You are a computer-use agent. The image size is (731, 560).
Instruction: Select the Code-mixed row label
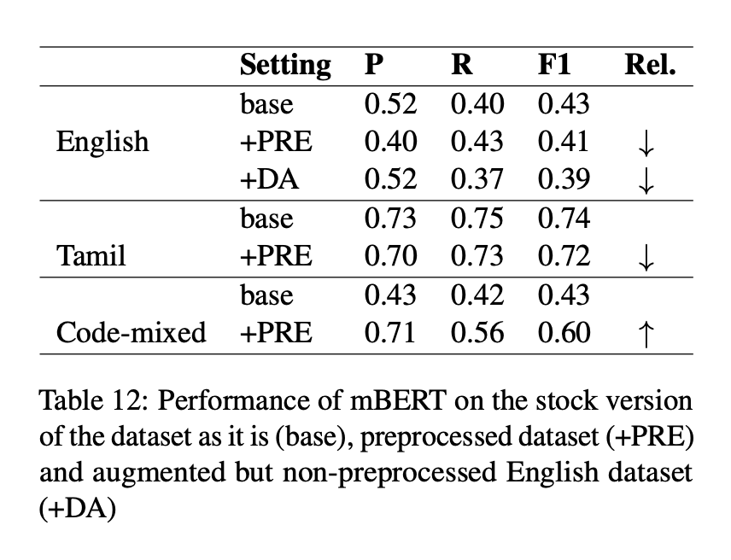point(132,333)
